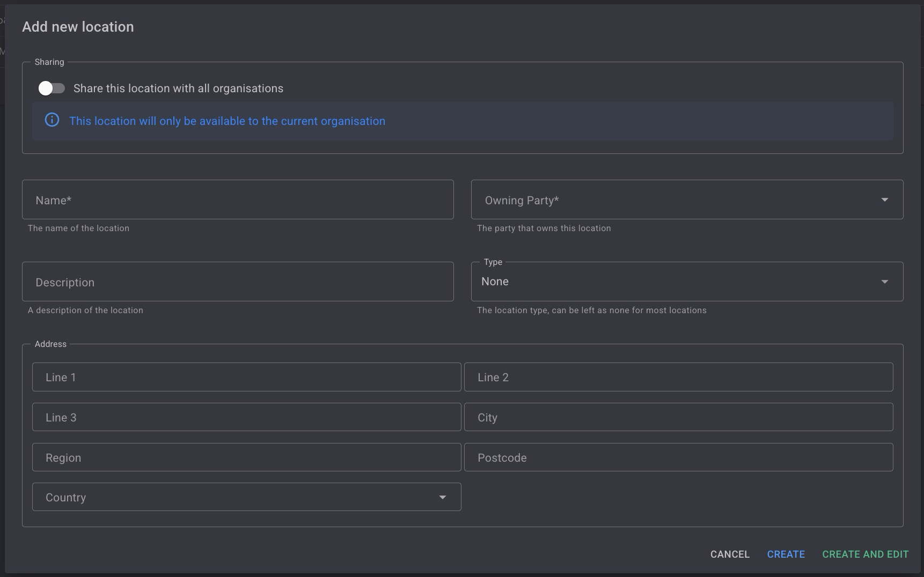
Task: Focus the Description input field
Action: click(238, 282)
